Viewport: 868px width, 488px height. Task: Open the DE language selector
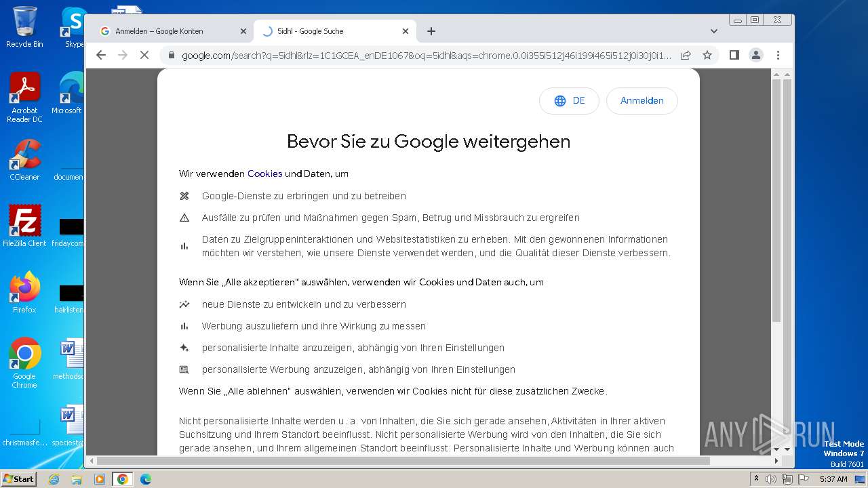[x=569, y=100]
